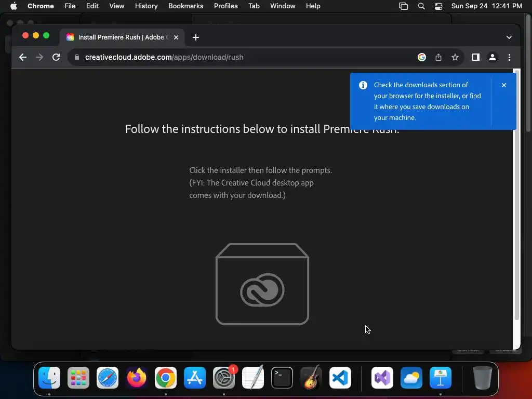Click the 'Click the installer then follow the prompts.' text
Viewport: 532px width, 399px height.
point(261,170)
